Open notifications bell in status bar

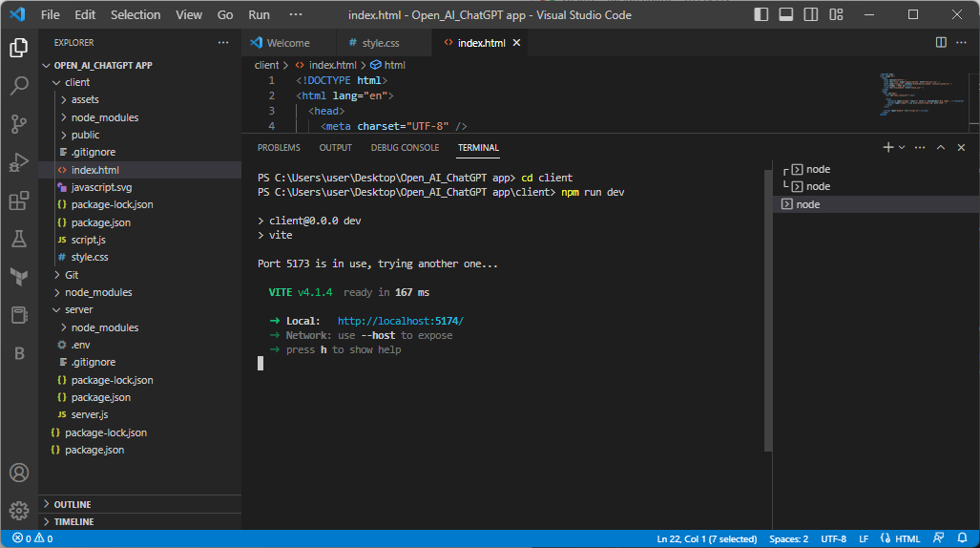pyautogui.click(x=962, y=538)
